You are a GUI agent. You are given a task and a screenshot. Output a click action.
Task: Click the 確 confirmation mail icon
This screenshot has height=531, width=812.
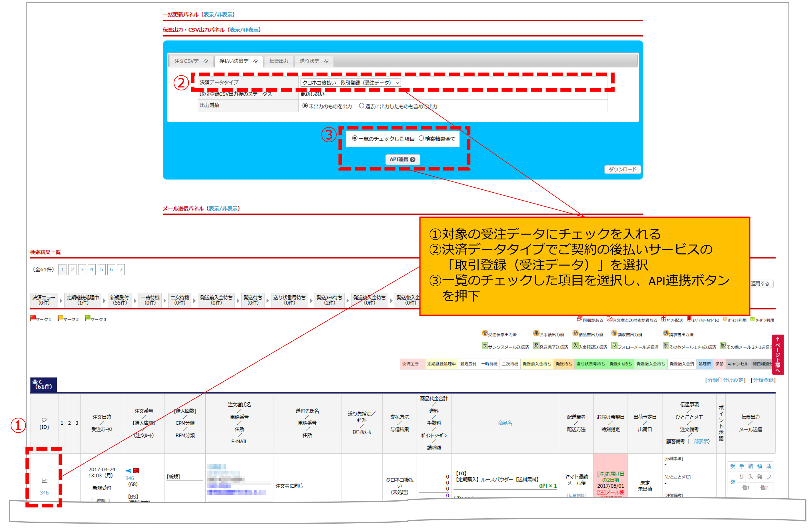[733, 482]
